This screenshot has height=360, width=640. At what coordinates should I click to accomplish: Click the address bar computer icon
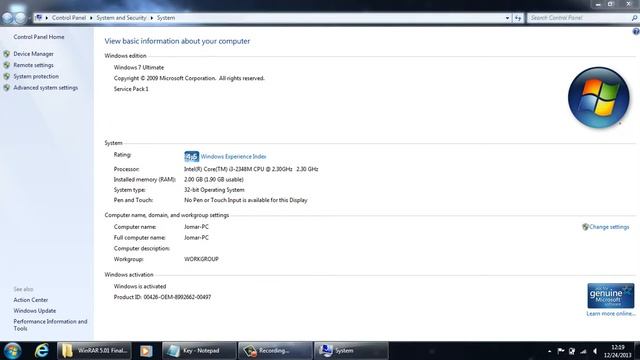click(39, 18)
